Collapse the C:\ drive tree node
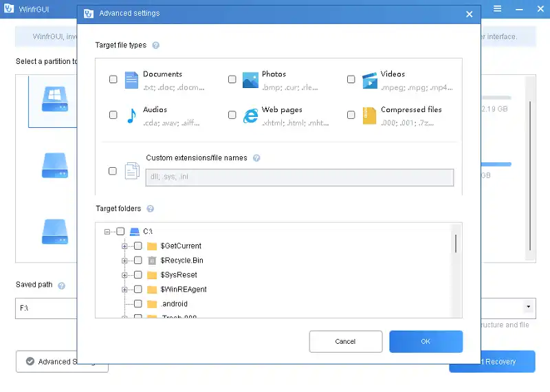550x392 pixels. pos(107,232)
